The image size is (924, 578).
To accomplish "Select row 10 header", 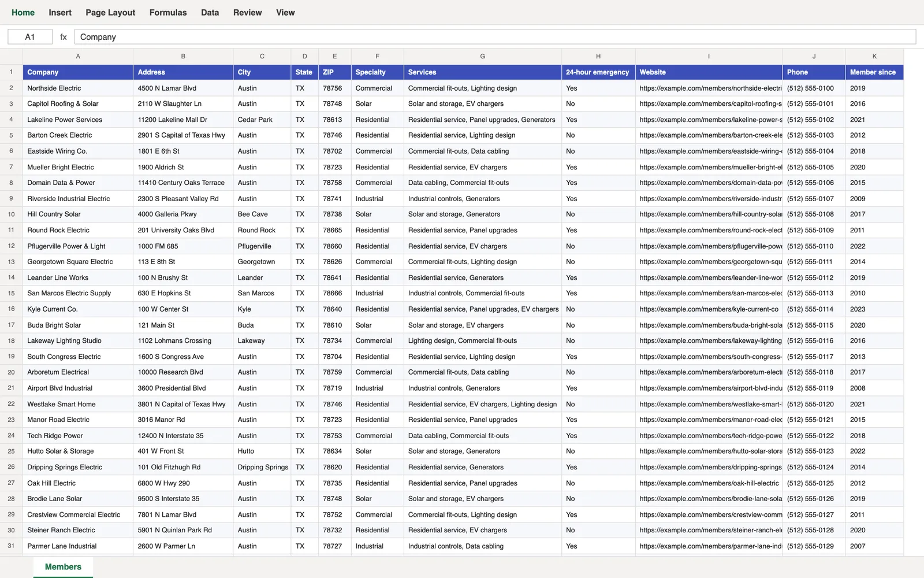I will point(11,214).
